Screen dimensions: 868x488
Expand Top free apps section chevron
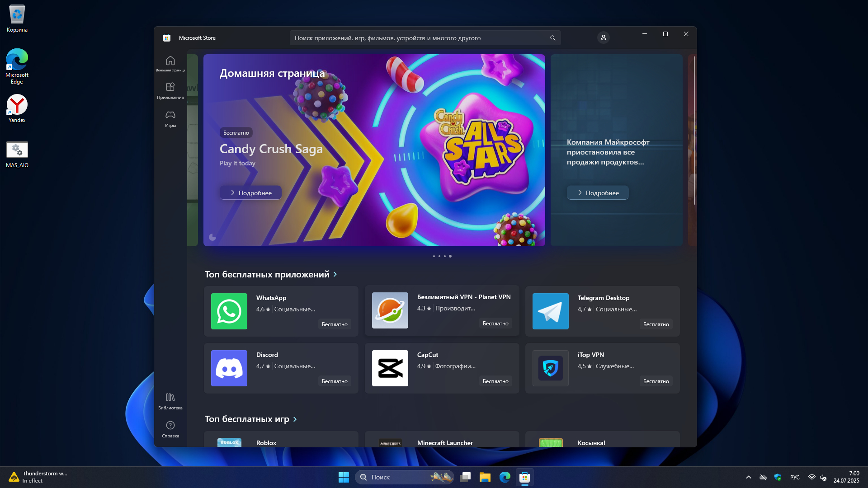[335, 274]
